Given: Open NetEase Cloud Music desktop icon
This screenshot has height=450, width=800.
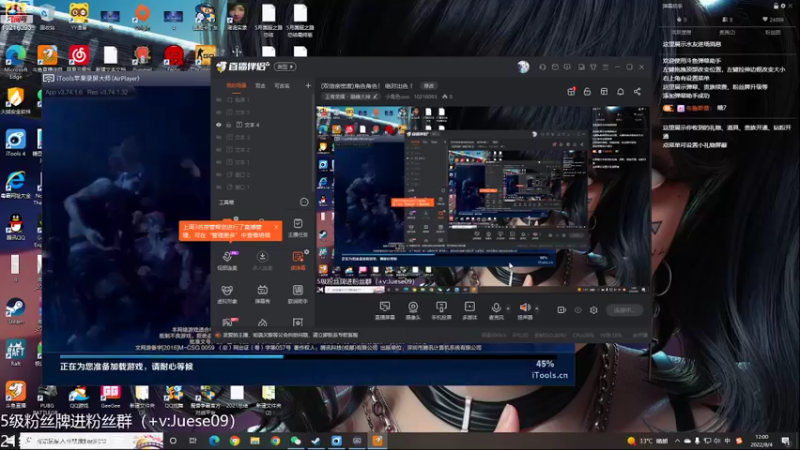Looking at the screenshot, I should click(79, 58).
